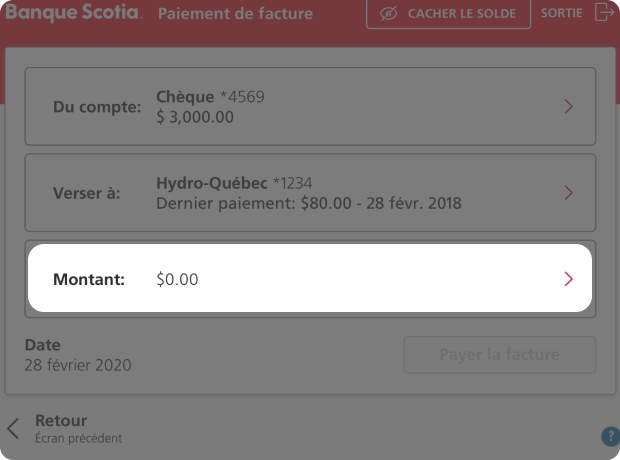Screen dimensions: 620x460
Task: Expand the Verser à payee chevron
Action: pos(568,193)
